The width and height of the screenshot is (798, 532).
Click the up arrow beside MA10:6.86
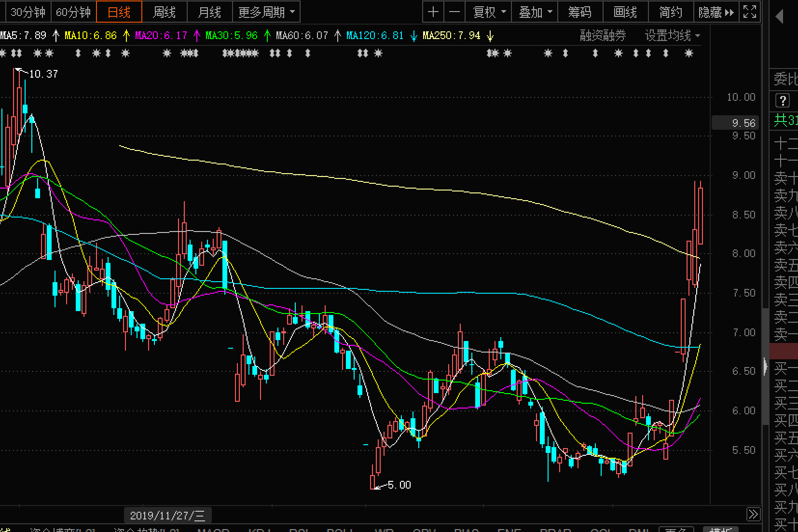click(x=126, y=36)
